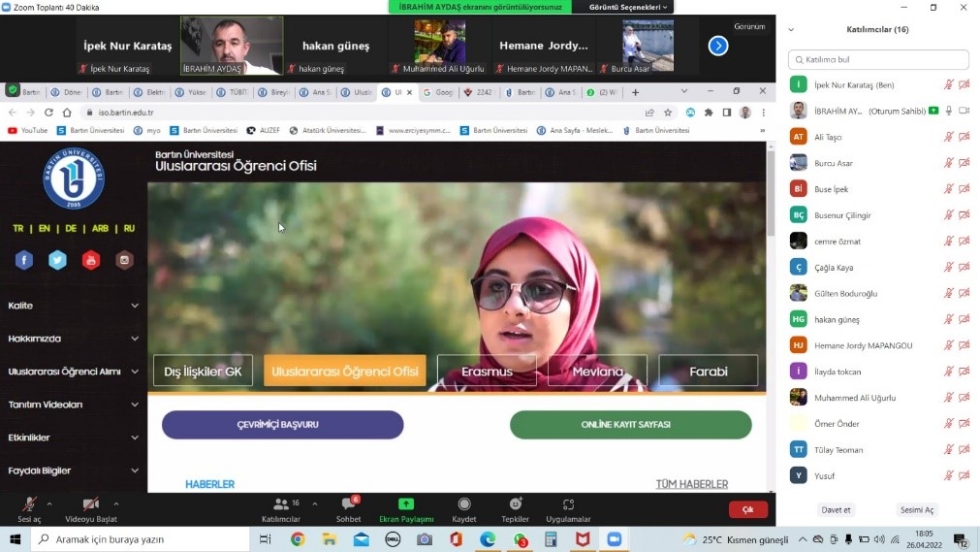Open Chrome extensions puzzle icon
This screenshot has height=552, width=980.
pyautogui.click(x=709, y=113)
